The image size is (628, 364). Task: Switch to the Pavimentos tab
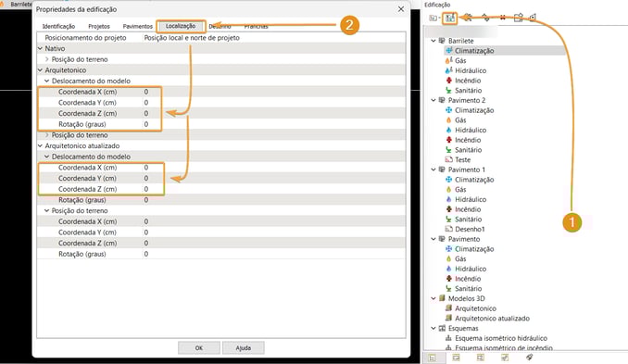click(138, 27)
